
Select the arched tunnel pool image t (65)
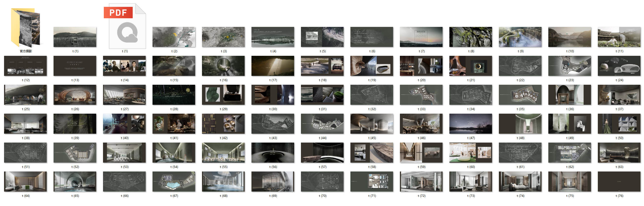[75, 182]
